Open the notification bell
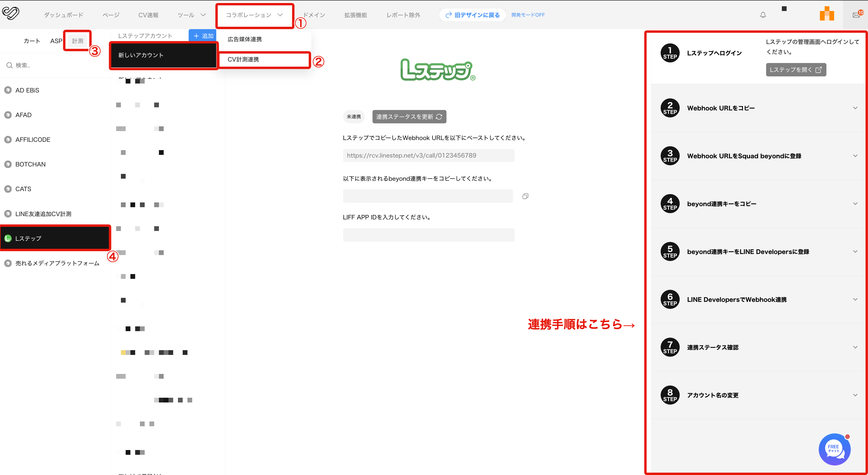The width and height of the screenshot is (868, 475). click(x=763, y=15)
